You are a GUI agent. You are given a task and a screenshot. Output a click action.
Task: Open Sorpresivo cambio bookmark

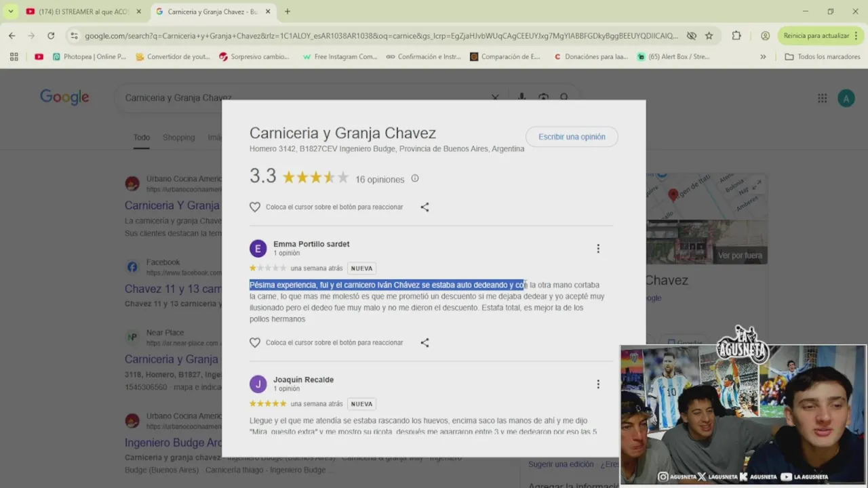pyautogui.click(x=254, y=57)
